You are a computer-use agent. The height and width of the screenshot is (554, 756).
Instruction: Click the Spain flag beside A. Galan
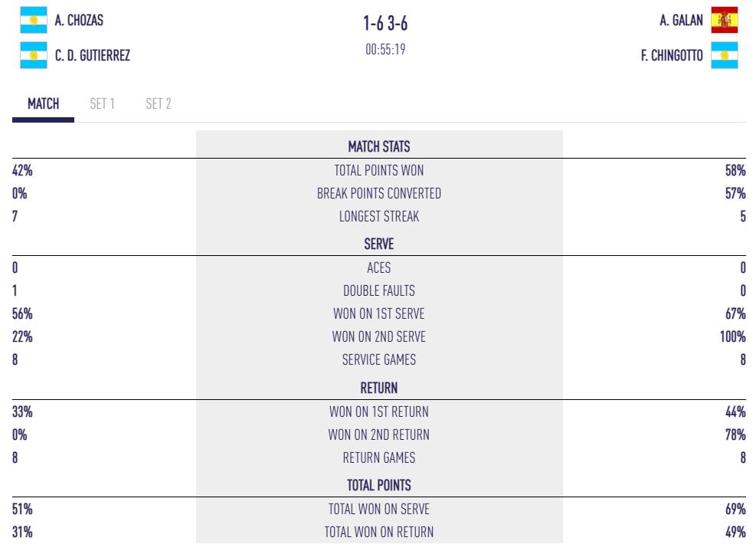click(724, 21)
